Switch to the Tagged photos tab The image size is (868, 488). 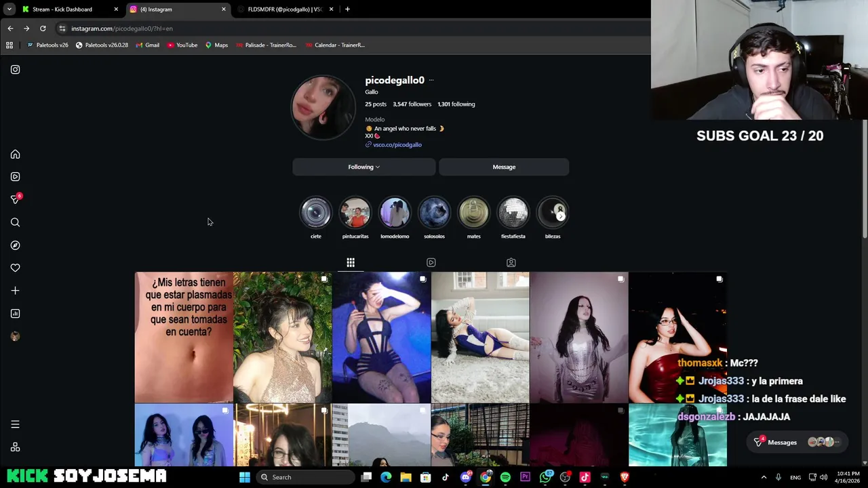pyautogui.click(x=511, y=262)
